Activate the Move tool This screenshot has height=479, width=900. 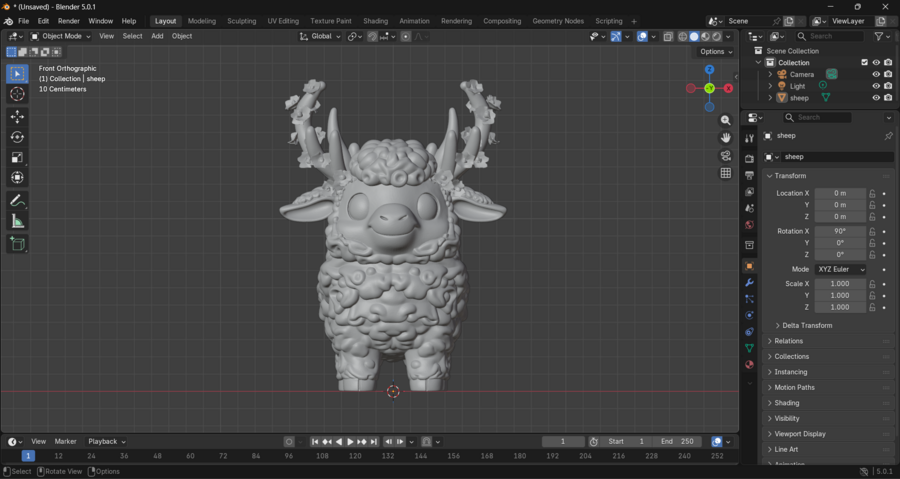(x=17, y=117)
